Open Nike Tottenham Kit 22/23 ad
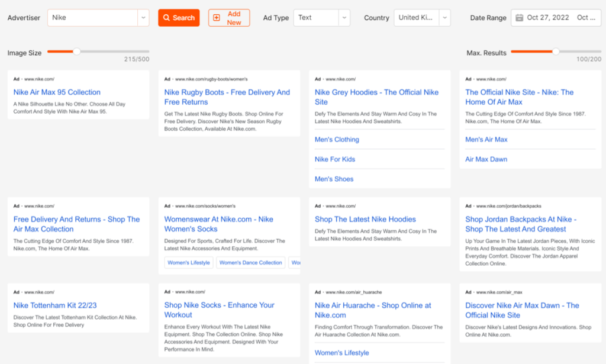606x364 pixels. coord(55,305)
